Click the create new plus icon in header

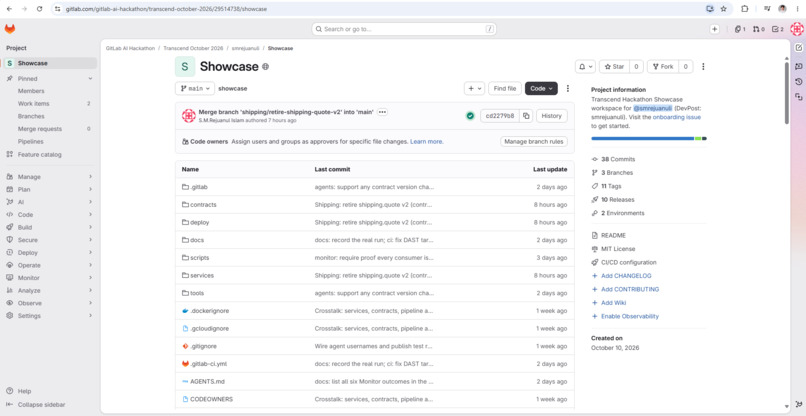coord(715,29)
